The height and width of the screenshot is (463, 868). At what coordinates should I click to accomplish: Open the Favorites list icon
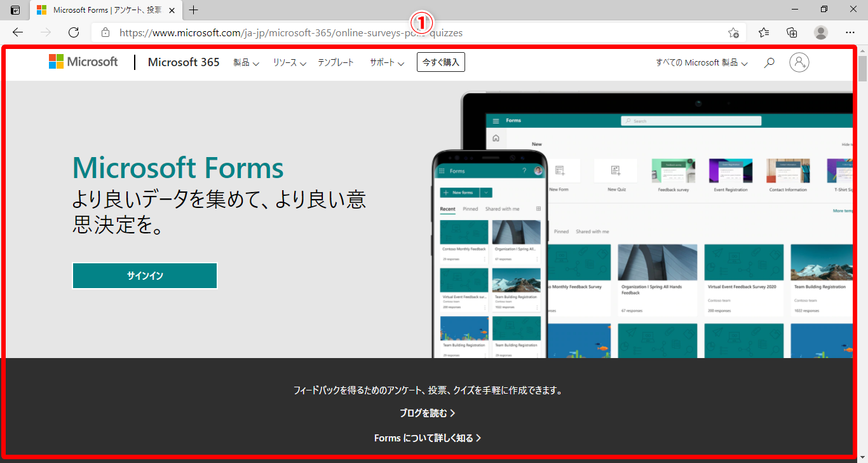764,32
